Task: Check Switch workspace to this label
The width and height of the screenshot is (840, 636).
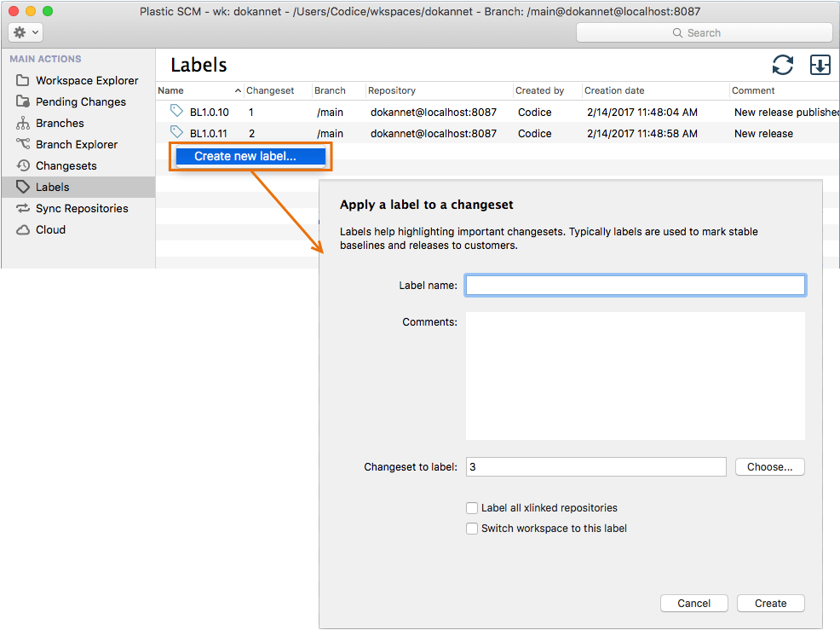Action: pos(471,529)
